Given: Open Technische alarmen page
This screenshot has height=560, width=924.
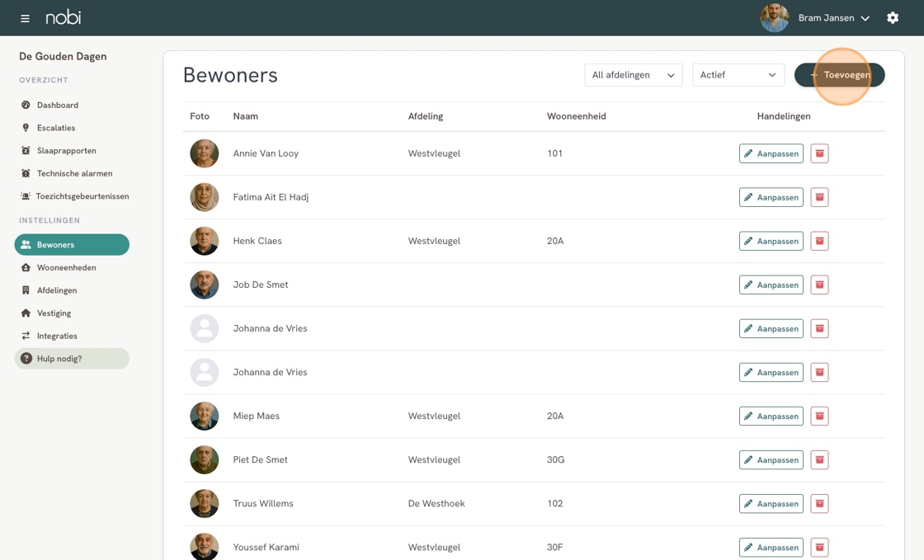Looking at the screenshot, I should click(x=74, y=173).
